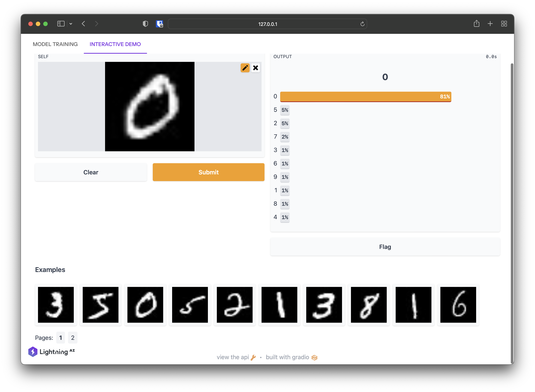
Task: Reload the page via refresh icon
Action: coord(362,24)
